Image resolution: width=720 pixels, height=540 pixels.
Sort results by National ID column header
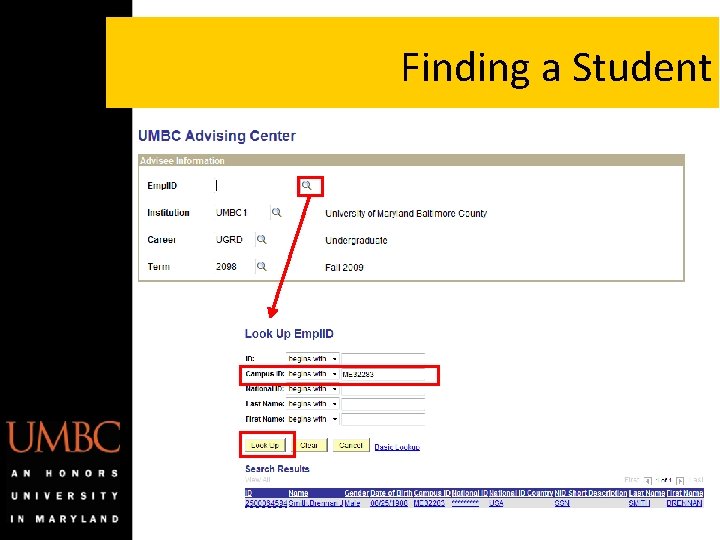[x=470, y=493]
